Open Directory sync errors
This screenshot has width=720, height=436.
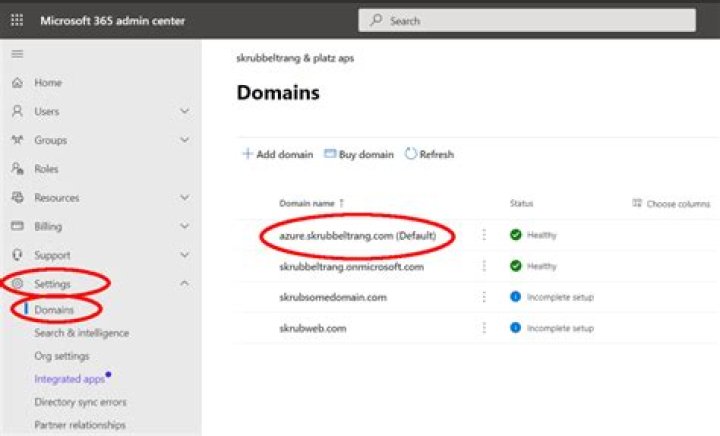click(80, 402)
